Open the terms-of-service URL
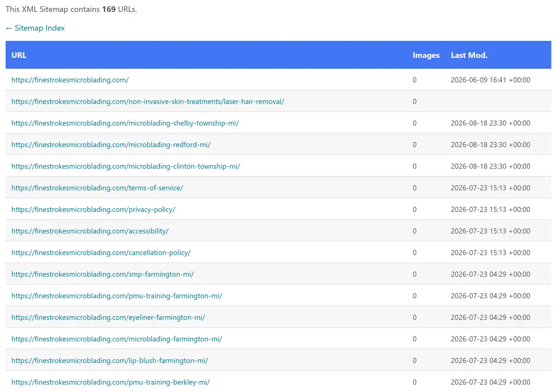The height and width of the screenshot is (392, 557). pos(97,188)
